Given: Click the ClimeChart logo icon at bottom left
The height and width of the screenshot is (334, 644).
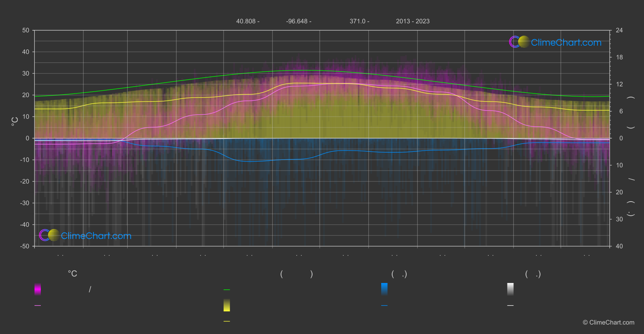Looking at the screenshot, I should point(49,235).
